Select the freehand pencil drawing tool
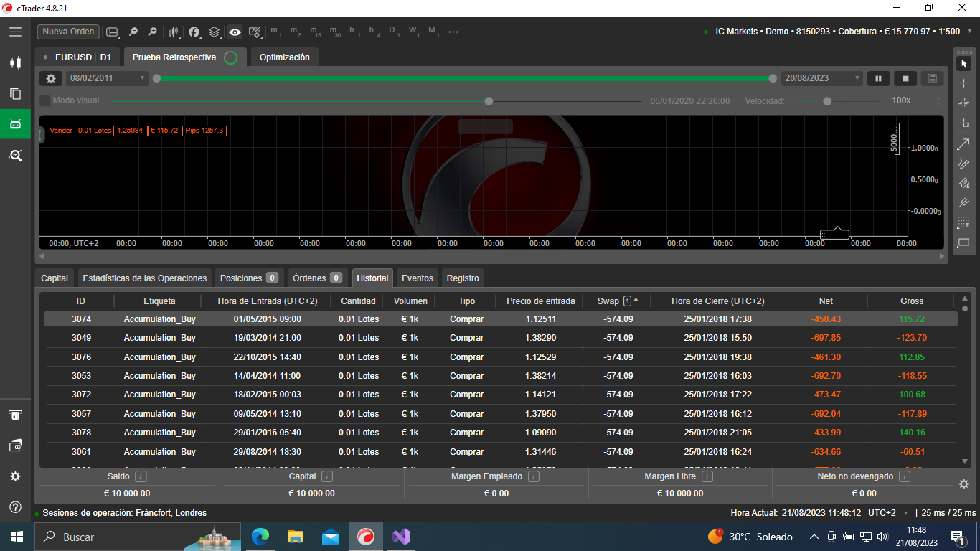 (x=963, y=164)
